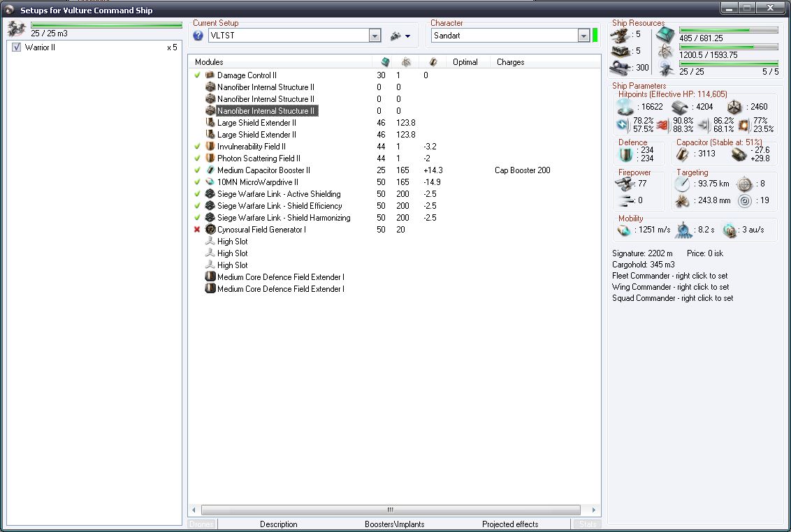Click the first Large Shield Extender II icon

tap(210, 123)
